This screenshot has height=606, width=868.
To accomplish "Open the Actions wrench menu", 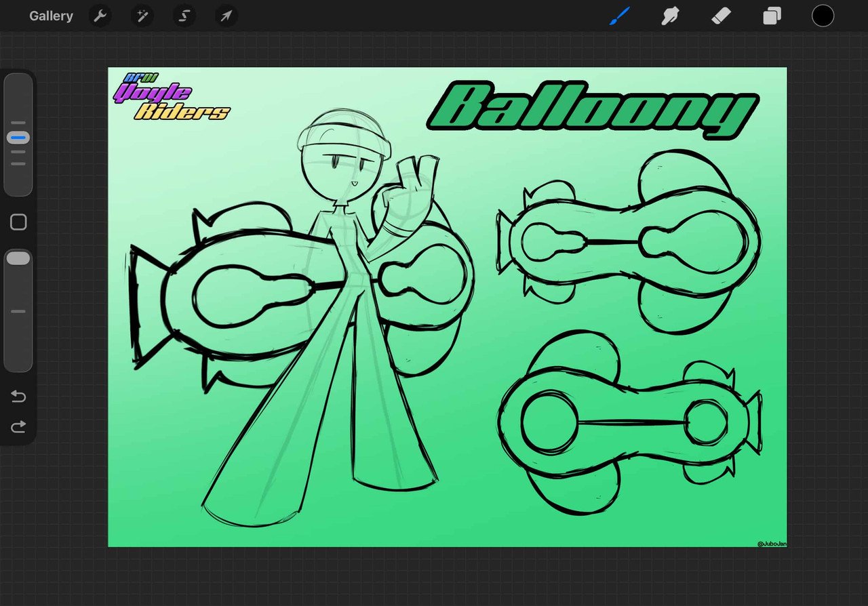I will tap(100, 16).
